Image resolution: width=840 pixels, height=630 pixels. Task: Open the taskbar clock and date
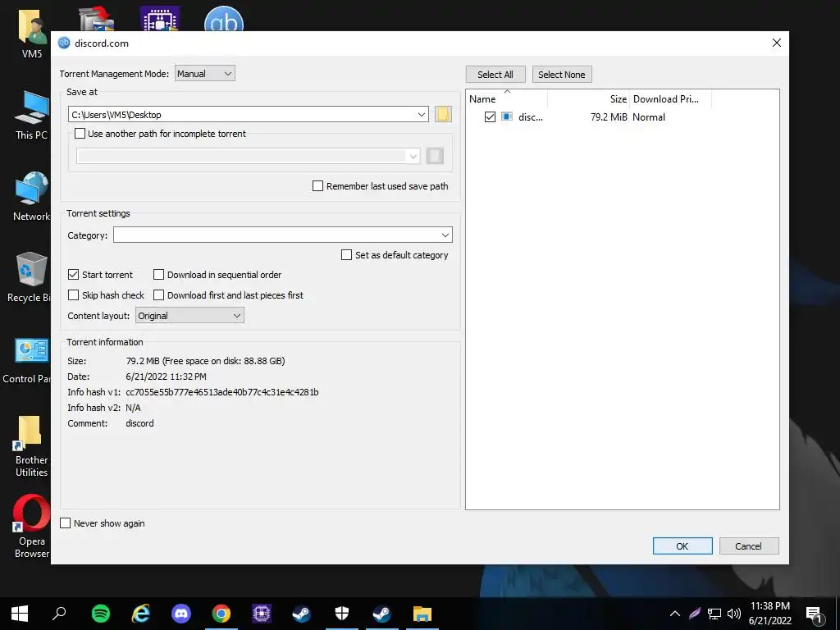(769, 614)
